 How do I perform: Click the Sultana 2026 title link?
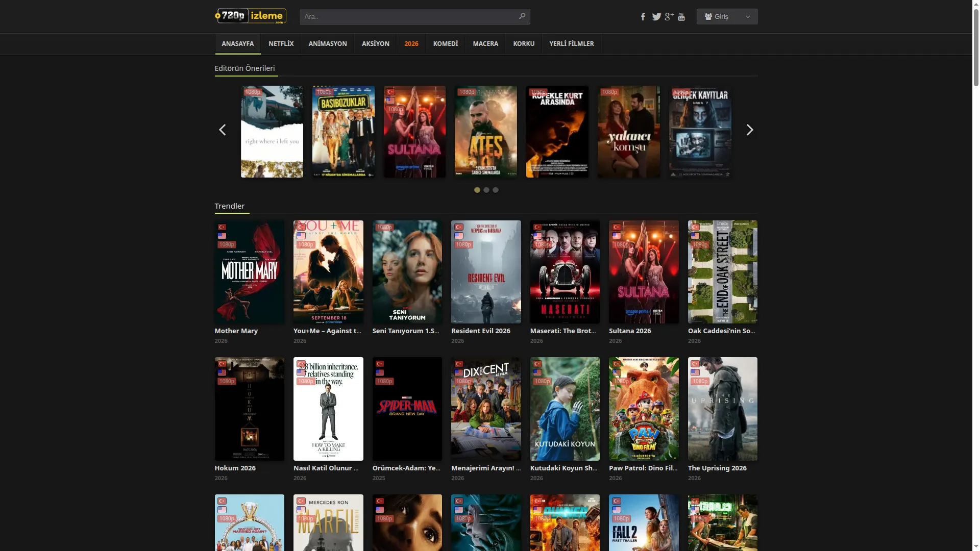(630, 331)
